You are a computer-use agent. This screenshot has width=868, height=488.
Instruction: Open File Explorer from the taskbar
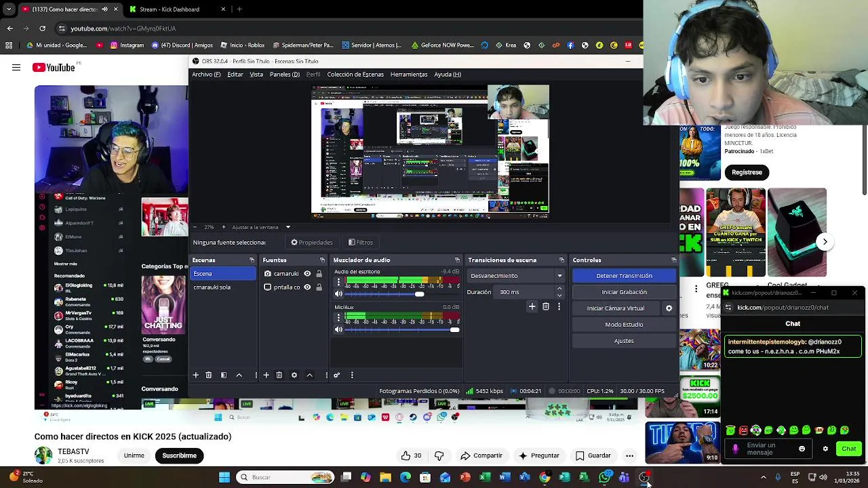[385, 477]
